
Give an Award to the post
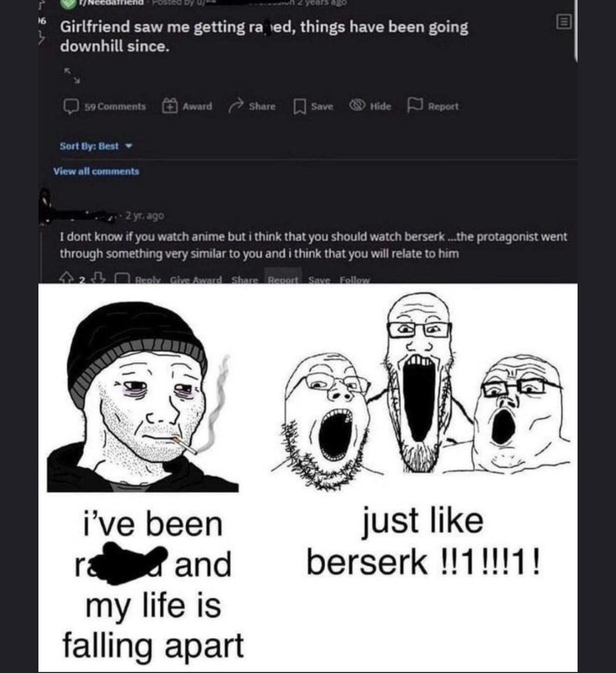pos(187,106)
